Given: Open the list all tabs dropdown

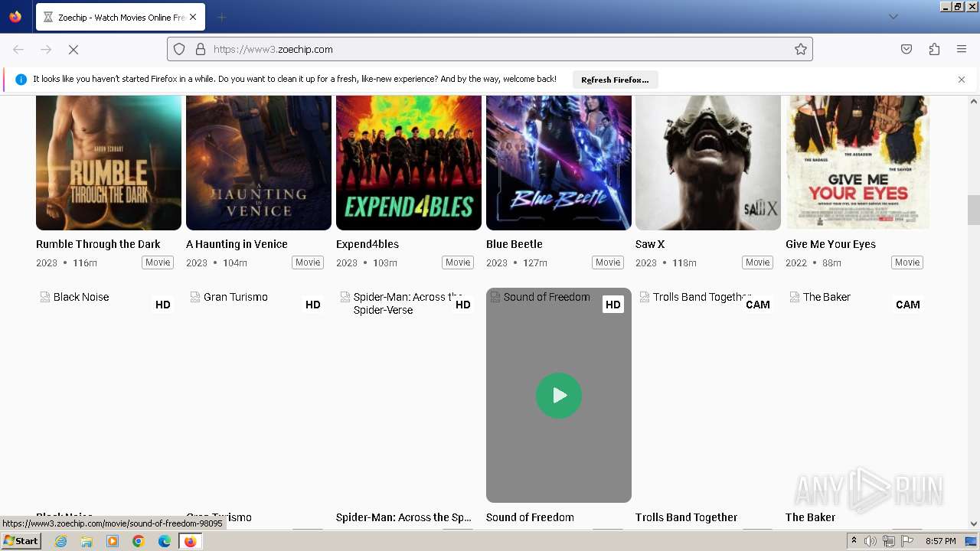Looking at the screenshot, I should (893, 17).
